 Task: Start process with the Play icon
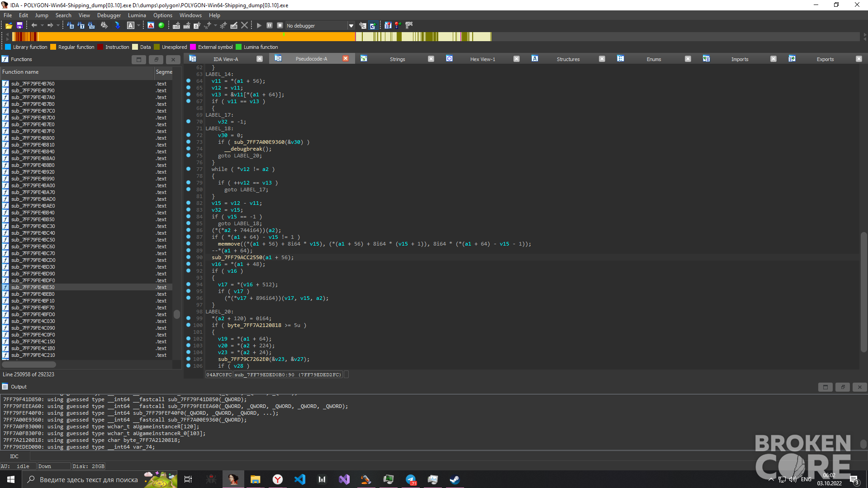point(259,26)
